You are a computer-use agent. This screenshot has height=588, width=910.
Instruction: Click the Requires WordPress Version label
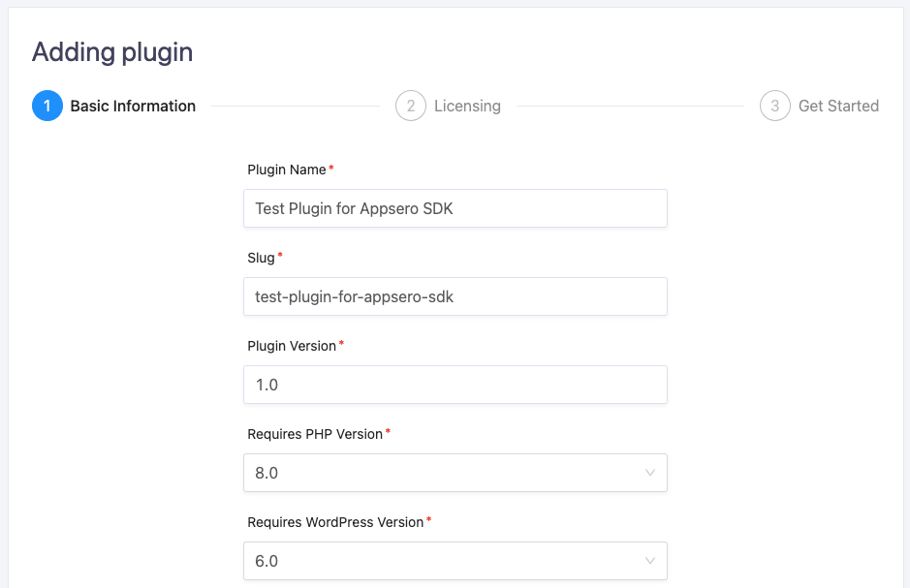pos(335,522)
